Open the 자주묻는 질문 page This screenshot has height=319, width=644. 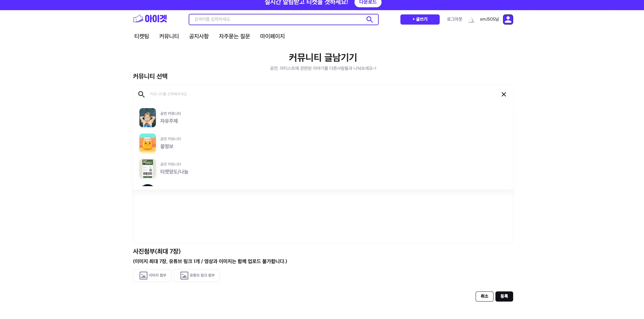tap(234, 36)
